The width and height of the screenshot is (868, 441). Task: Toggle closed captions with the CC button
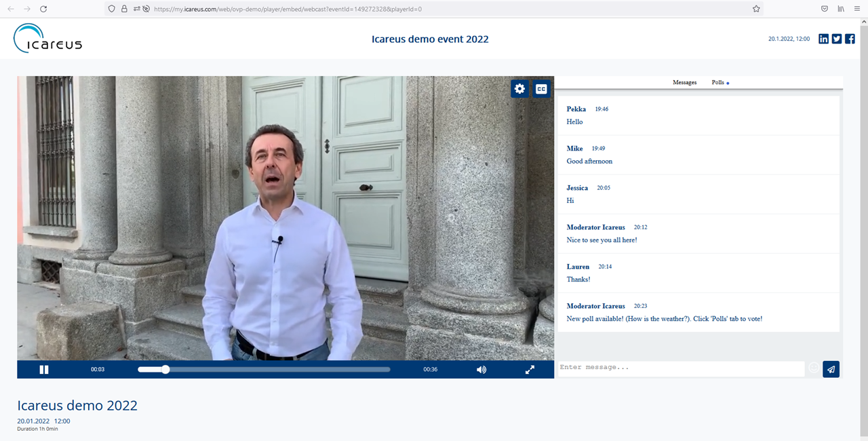541,89
